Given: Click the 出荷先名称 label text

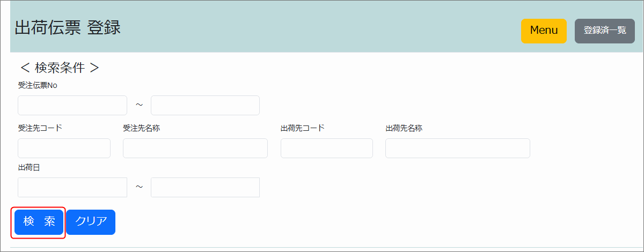Looking at the screenshot, I should click(x=404, y=128).
